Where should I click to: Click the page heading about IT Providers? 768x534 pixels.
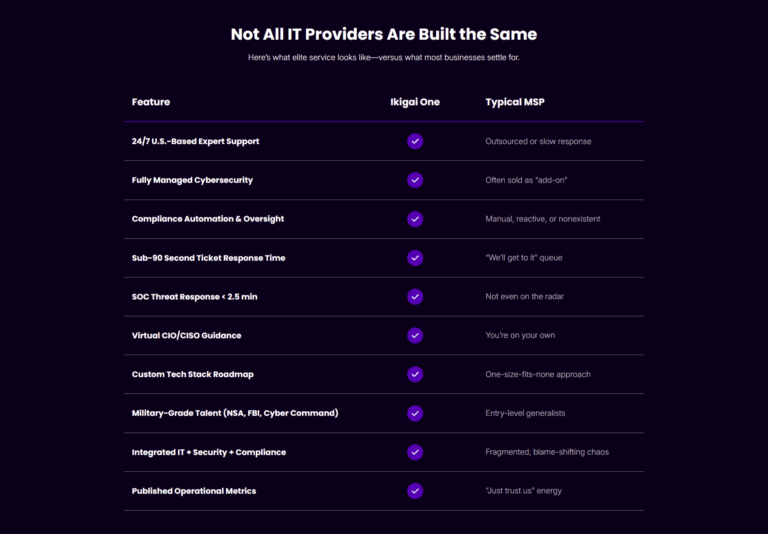(384, 34)
